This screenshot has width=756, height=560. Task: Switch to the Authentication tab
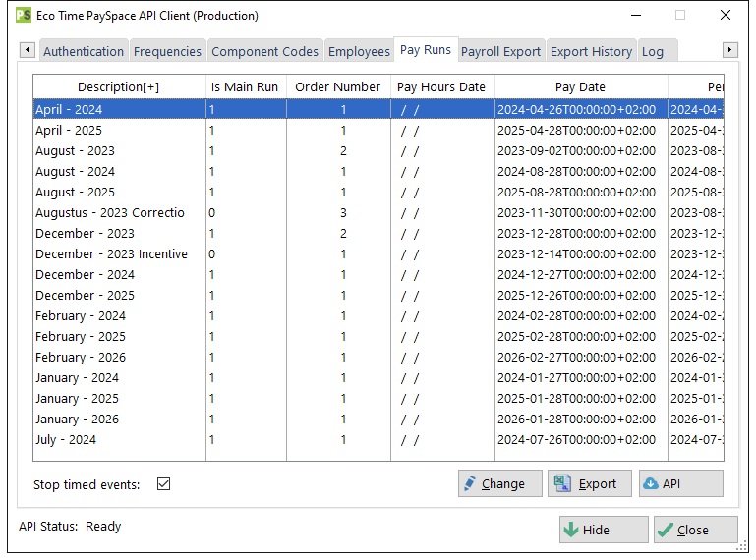click(x=84, y=51)
